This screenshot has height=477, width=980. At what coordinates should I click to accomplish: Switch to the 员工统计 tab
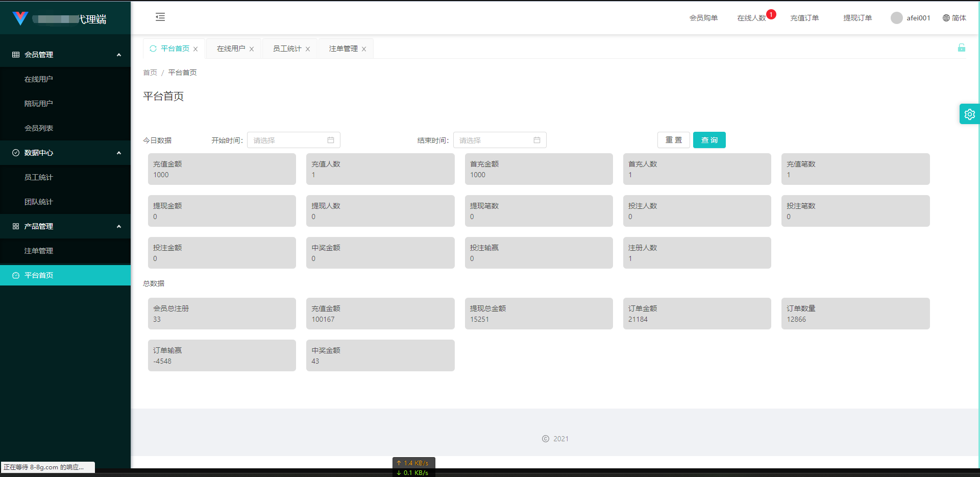287,49
